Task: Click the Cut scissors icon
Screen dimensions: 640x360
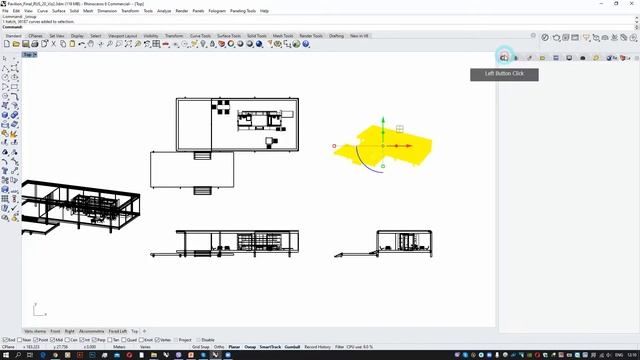Action: click(x=53, y=44)
